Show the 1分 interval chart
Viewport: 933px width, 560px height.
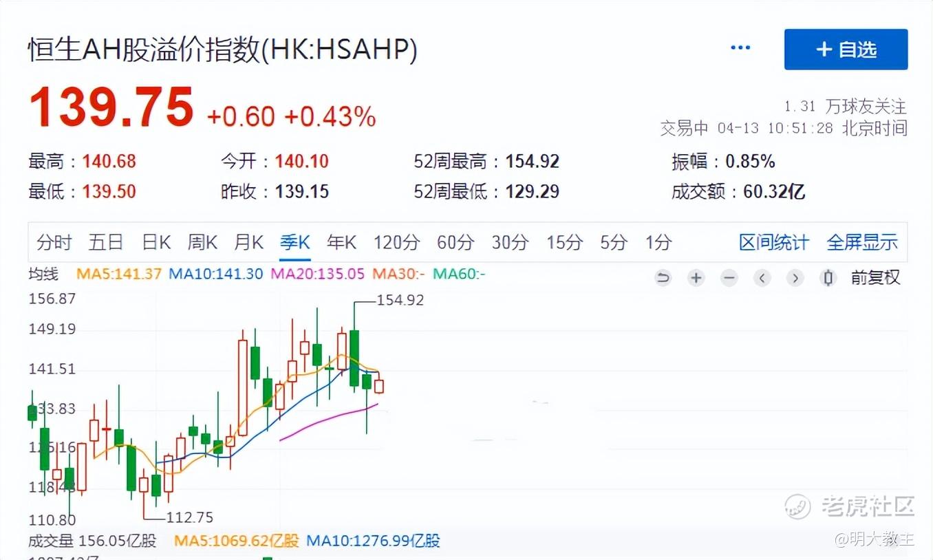coord(658,242)
